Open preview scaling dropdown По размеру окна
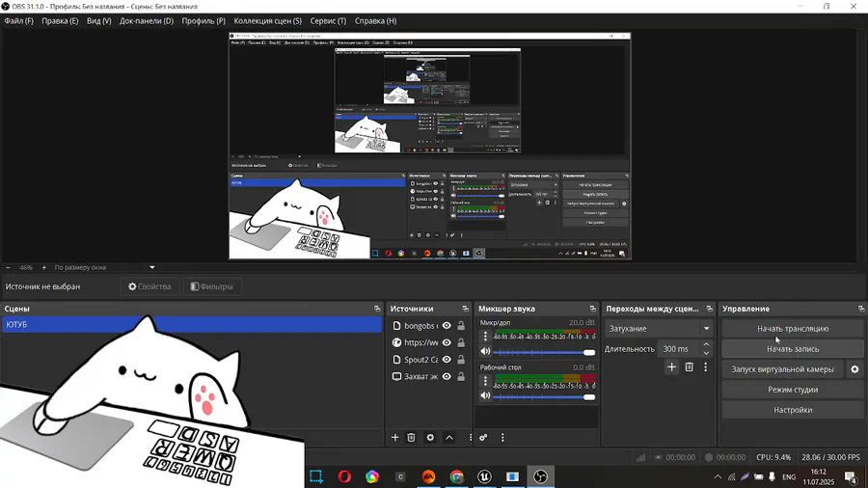Screen dimensions: 868x488 tap(104, 267)
